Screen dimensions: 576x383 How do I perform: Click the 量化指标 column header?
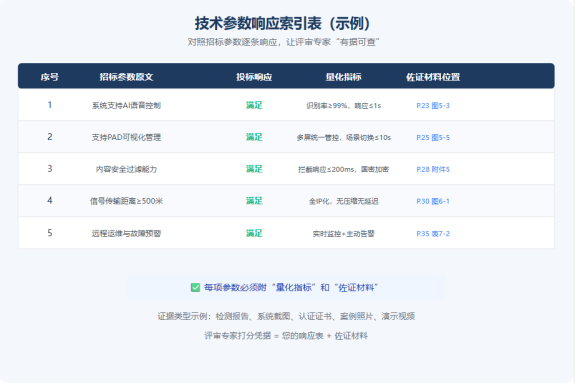click(x=343, y=77)
